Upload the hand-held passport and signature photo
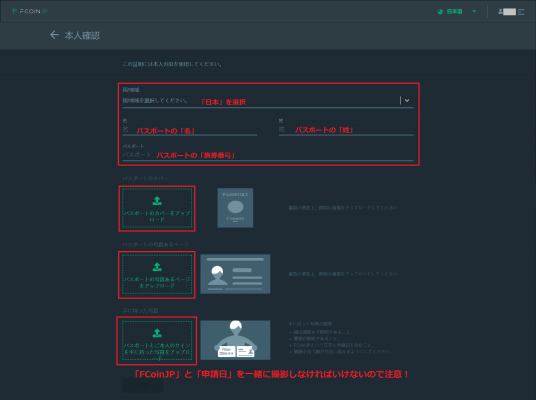This screenshot has height=400, width=536. pos(157,341)
